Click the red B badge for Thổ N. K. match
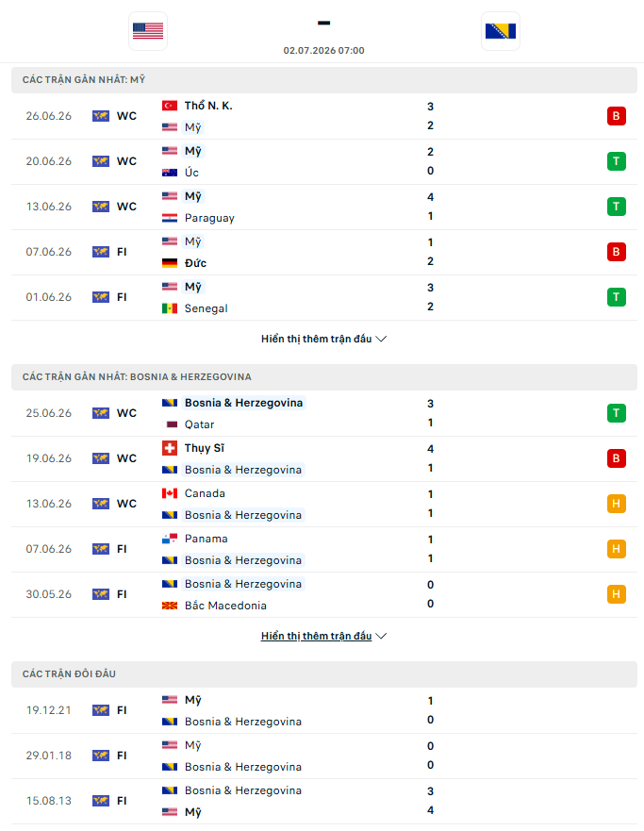 point(616,116)
